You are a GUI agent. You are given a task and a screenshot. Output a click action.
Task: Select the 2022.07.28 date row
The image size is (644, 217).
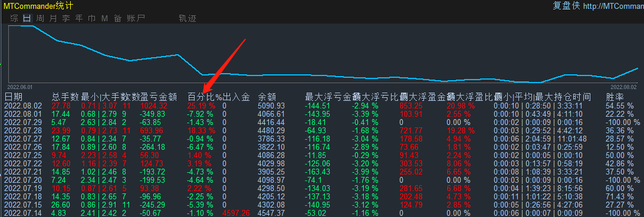(322, 130)
